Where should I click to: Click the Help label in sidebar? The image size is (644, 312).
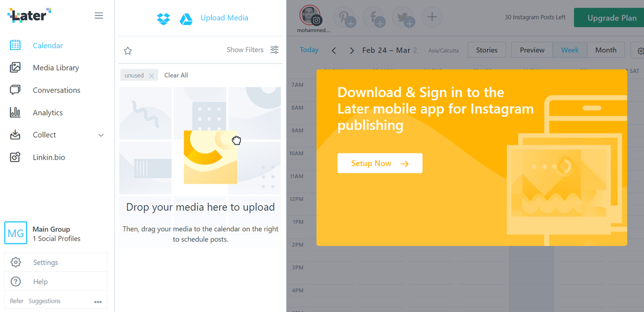[40, 282]
